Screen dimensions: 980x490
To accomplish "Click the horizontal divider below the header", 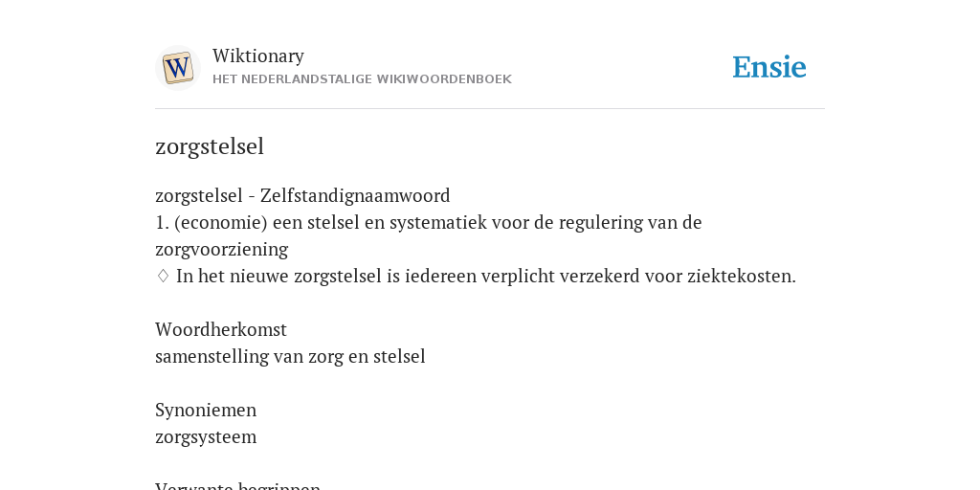I will (x=490, y=109).
